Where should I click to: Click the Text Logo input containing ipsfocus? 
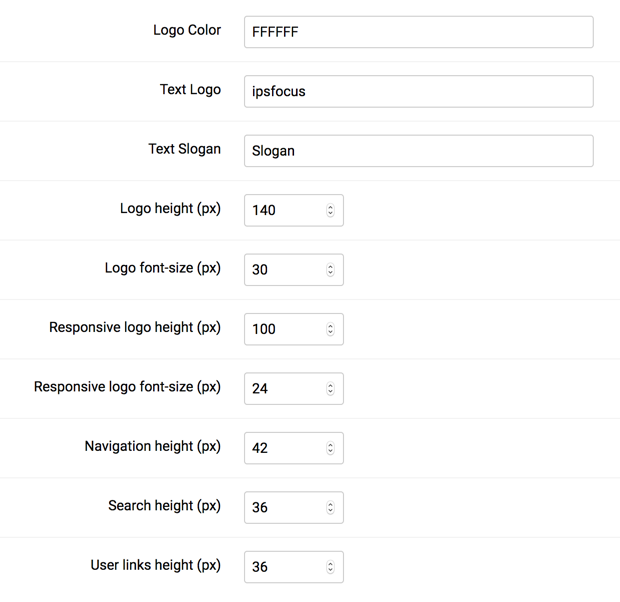[x=418, y=91]
